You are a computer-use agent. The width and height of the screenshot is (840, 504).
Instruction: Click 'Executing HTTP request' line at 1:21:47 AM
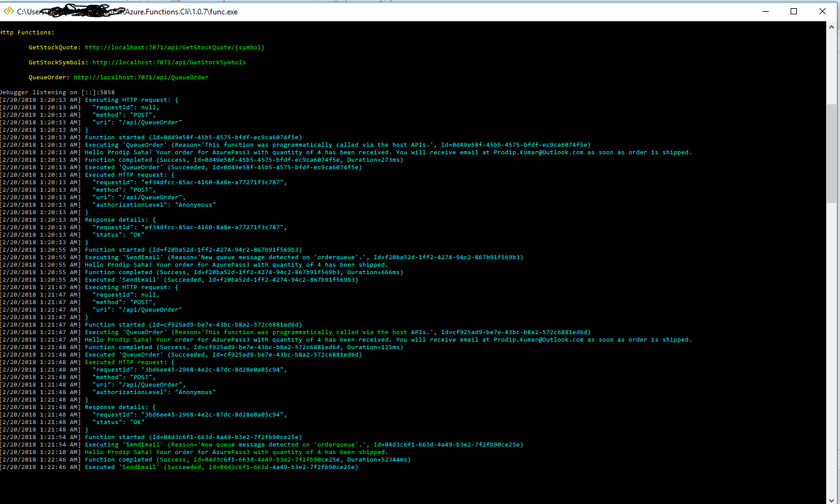pos(89,287)
